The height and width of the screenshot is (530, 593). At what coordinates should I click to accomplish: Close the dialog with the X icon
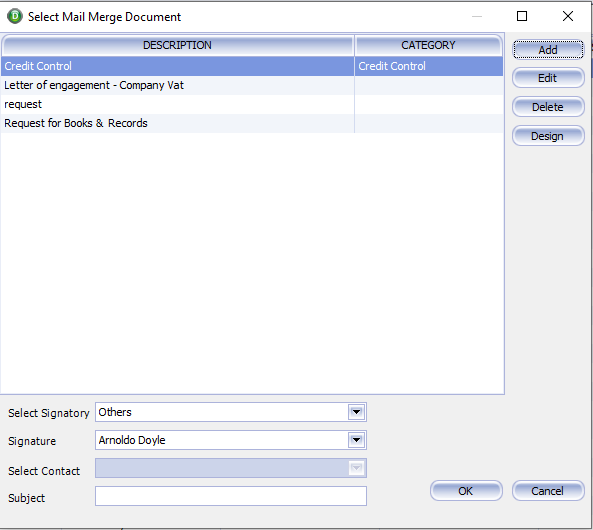[568, 16]
